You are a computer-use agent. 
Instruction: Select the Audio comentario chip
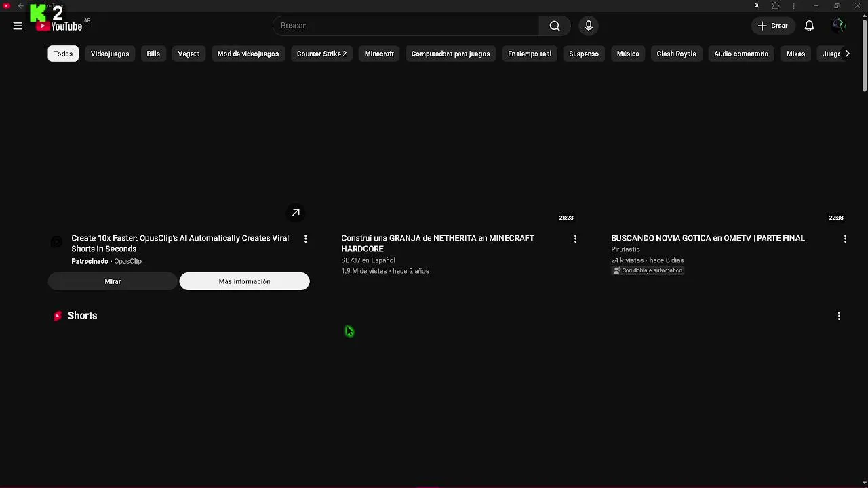[x=741, y=54]
